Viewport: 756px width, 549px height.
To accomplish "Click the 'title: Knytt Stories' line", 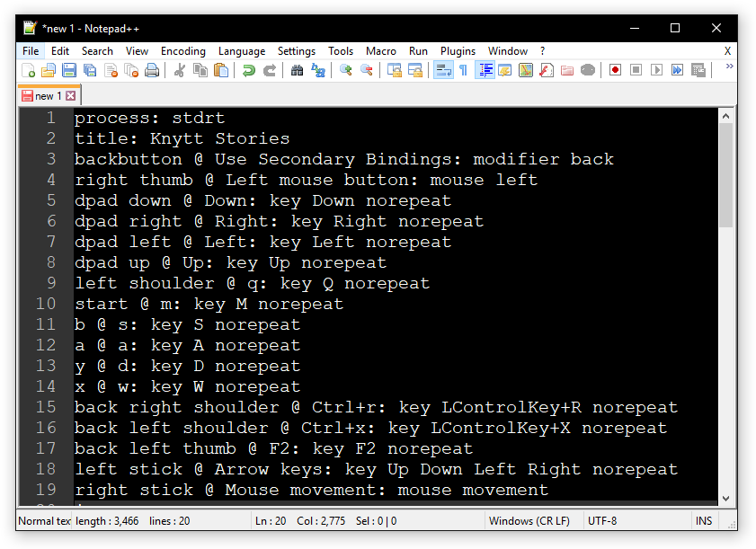I will tap(182, 138).
